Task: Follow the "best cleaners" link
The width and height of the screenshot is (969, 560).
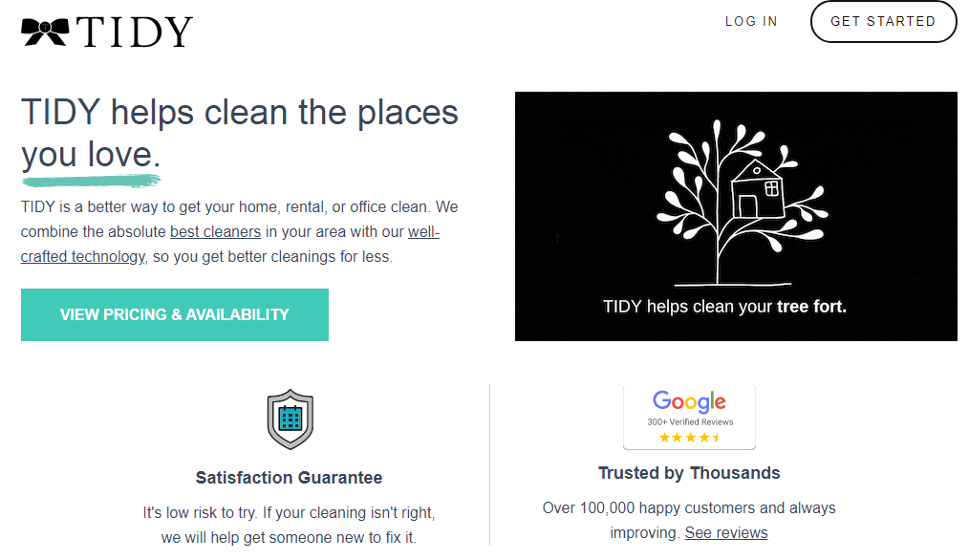Action: click(215, 232)
